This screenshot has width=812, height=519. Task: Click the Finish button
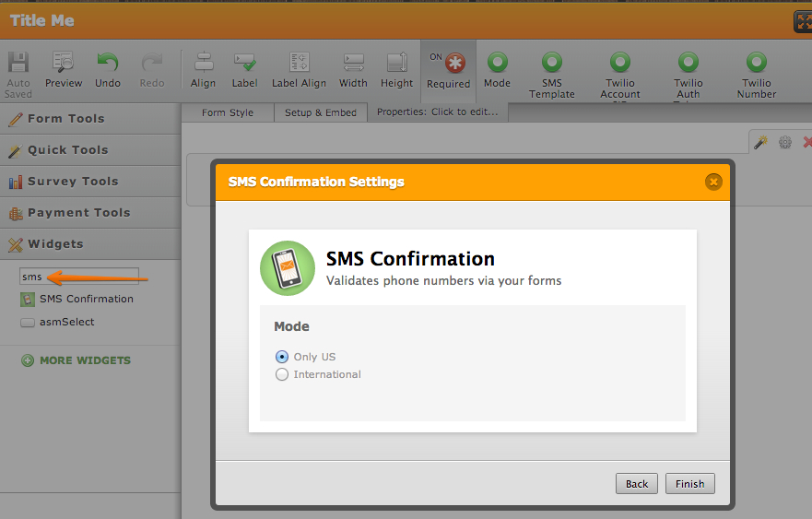pos(689,484)
